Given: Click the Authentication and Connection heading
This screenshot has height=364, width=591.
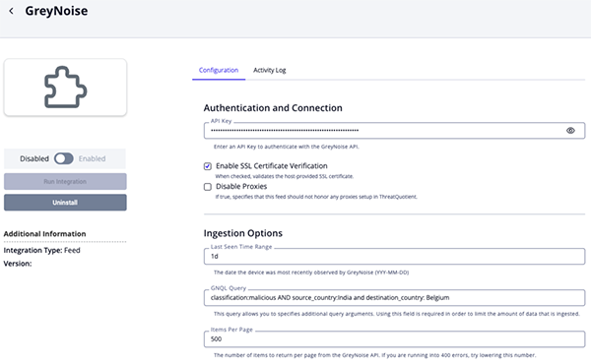Looking at the screenshot, I should click(273, 108).
